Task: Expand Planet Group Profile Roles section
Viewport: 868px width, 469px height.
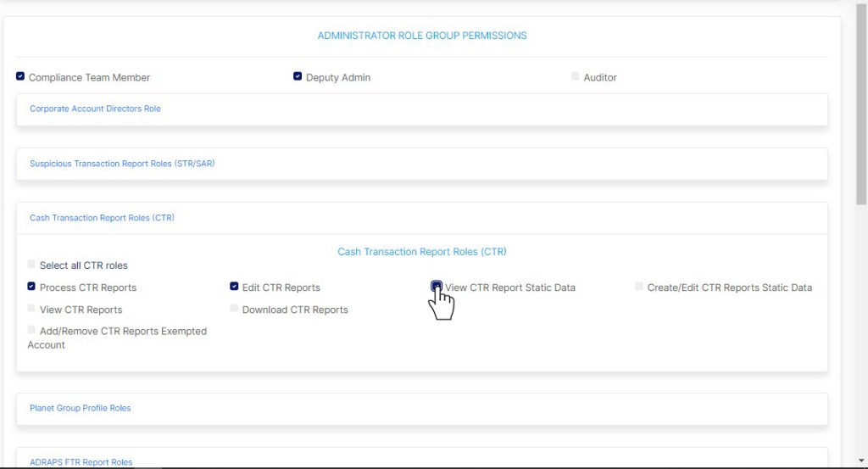Action: pyautogui.click(x=81, y=408)
